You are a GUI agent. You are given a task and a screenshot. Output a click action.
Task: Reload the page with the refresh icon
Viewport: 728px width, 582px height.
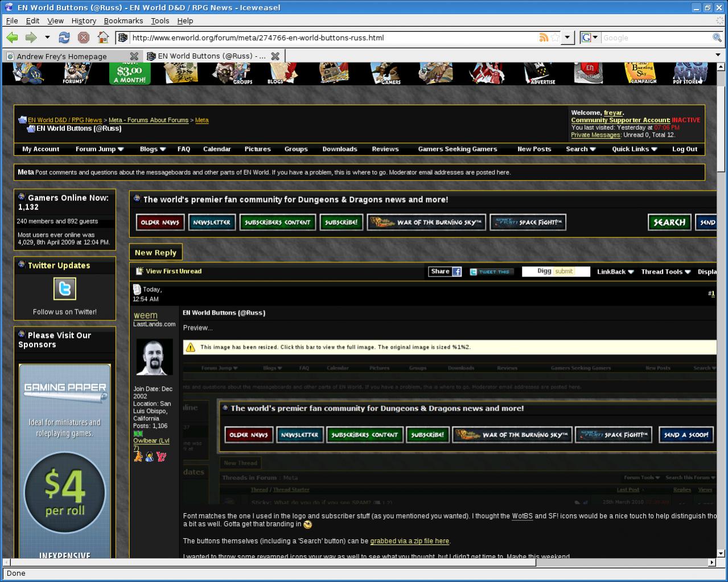click(x=64, y=38)
